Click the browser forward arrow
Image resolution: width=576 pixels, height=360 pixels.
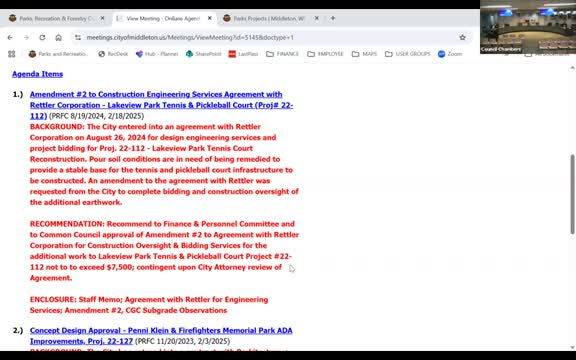pyautogui.click(x=26, y=37)
